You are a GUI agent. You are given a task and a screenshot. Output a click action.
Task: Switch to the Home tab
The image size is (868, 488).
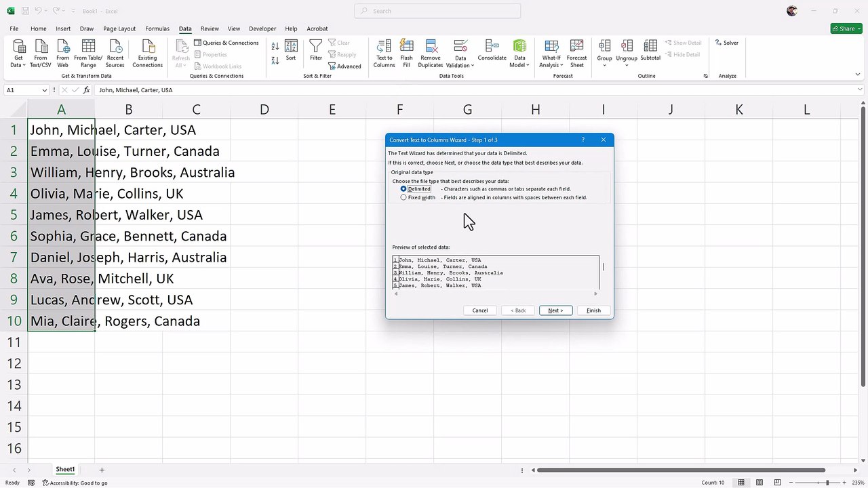pyautogui.click(x=38, y=28)
